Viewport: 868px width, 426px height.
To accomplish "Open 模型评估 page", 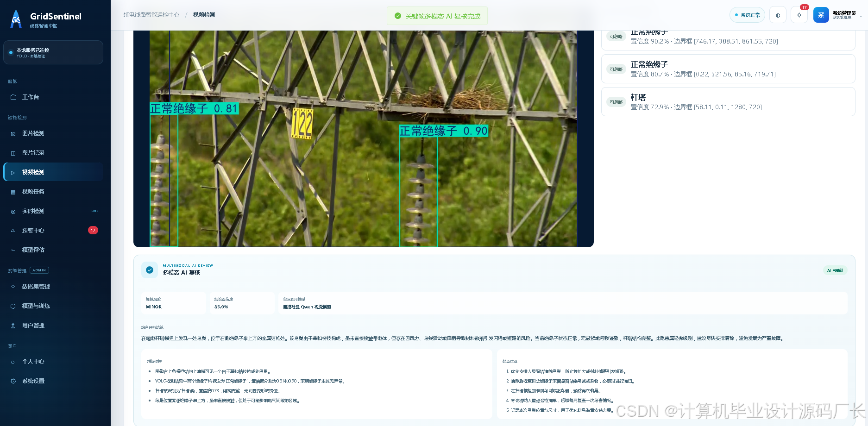I will click(53, 250).
